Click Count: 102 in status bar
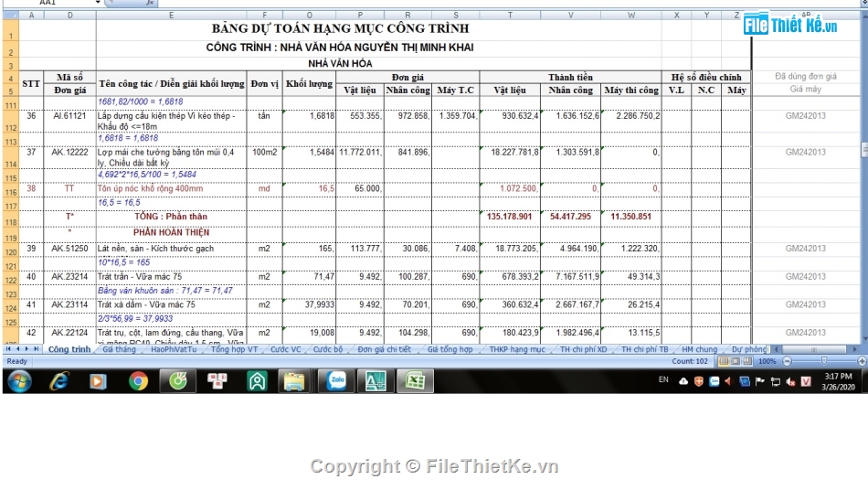This screenshot has height=490, width=868. [689, 361]
